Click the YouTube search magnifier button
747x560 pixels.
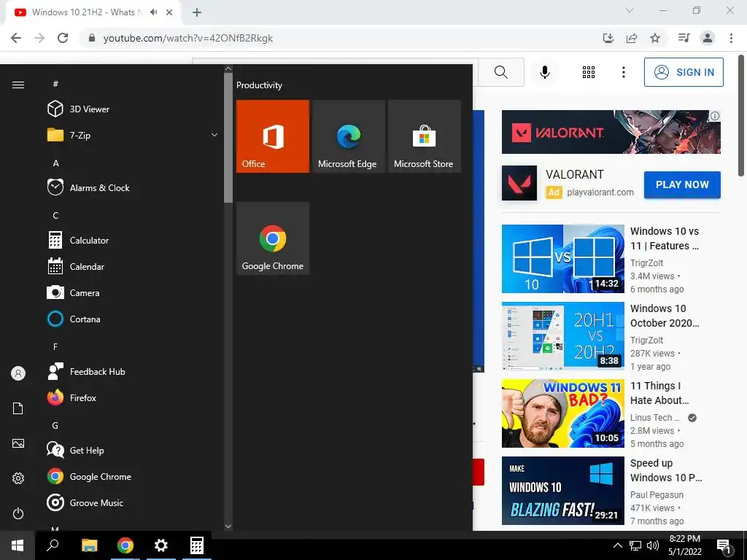tap(500, 72)
